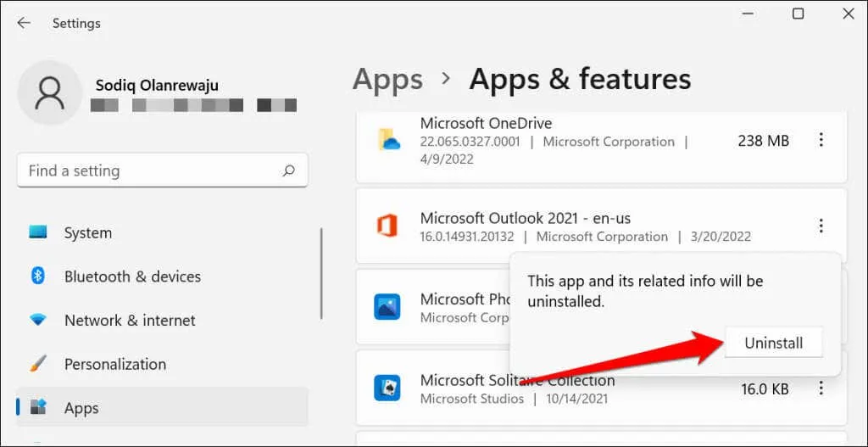Screen dimensions: 868x447
Task: Go to Network & internet settings
Action: 129,321
